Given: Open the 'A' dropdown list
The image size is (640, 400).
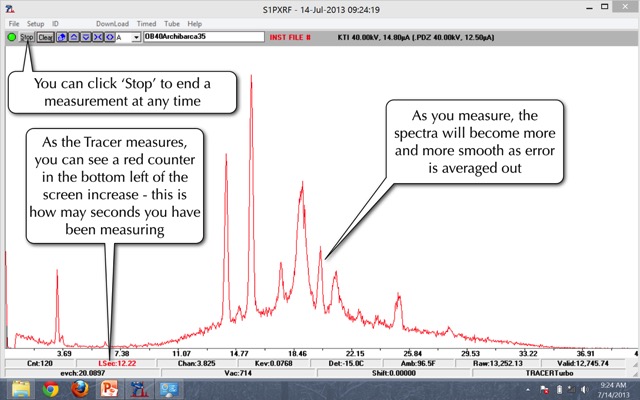Looking at the screenshot, I should coord(134,37).
